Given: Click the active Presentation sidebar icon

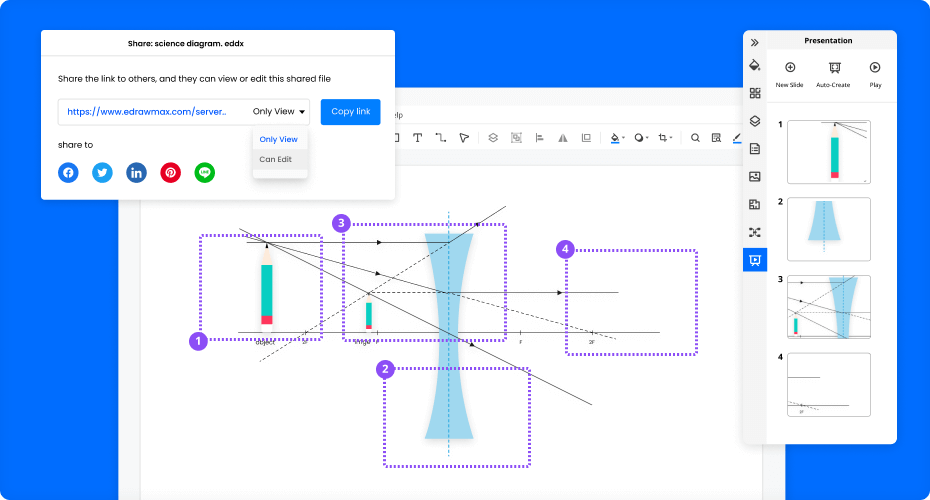Looking at the screenshot, I should [754, 260].
